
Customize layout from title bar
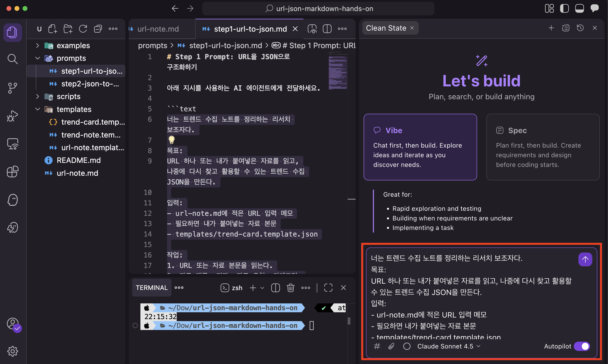549,9
